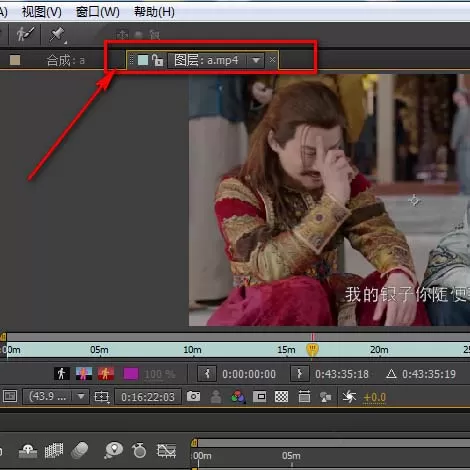
Task: Select the Roto Brush tool
Action: click(x=26, y=34)
